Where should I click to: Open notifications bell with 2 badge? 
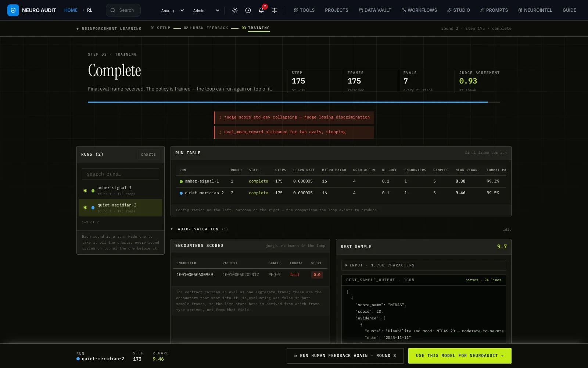click(261, 10)
